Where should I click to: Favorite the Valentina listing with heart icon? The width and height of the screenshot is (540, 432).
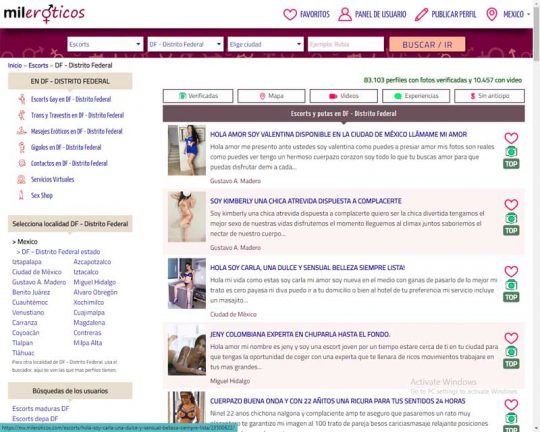coord(511,138)
